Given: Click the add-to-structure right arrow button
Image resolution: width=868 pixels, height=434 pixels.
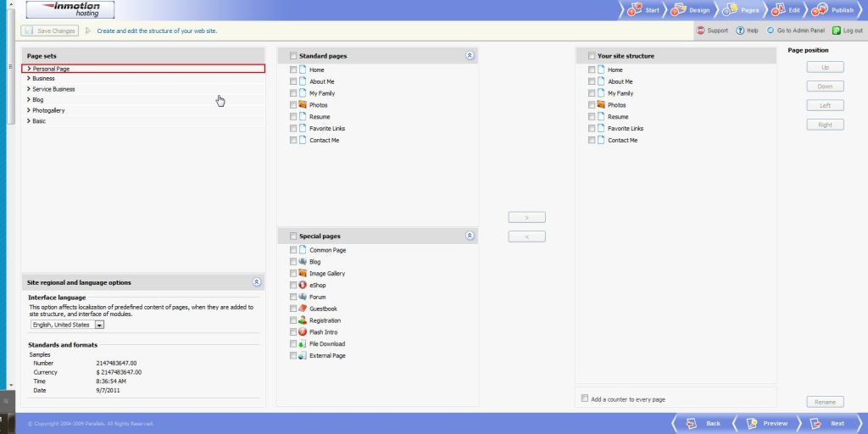Looking at the screenshot, I should click(x=526, y=218).
